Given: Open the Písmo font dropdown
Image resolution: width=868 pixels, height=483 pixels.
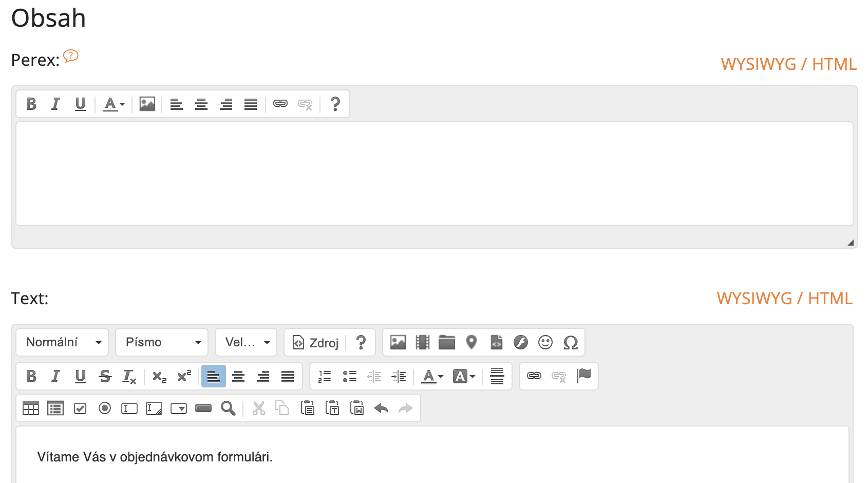Looking at the screenshot, I should coord(162,342).
